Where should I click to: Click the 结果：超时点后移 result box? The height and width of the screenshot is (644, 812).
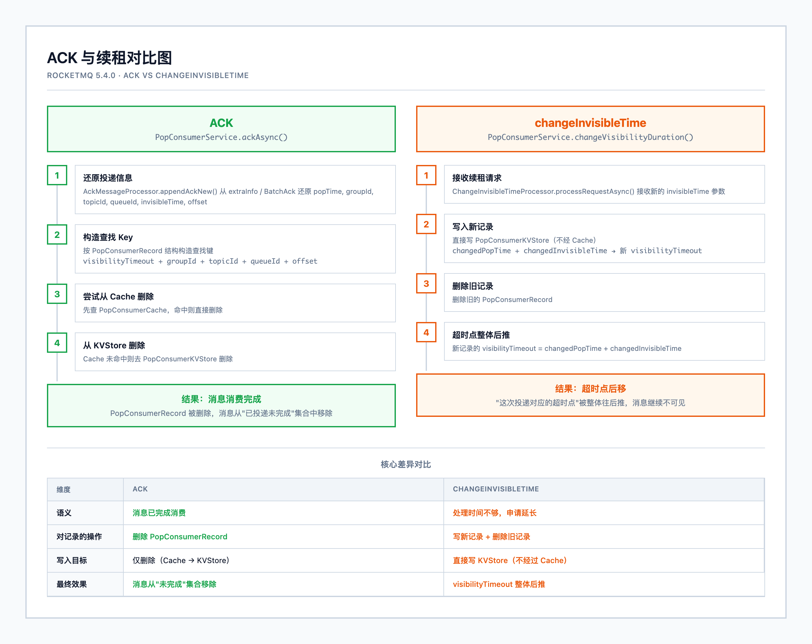590,395
